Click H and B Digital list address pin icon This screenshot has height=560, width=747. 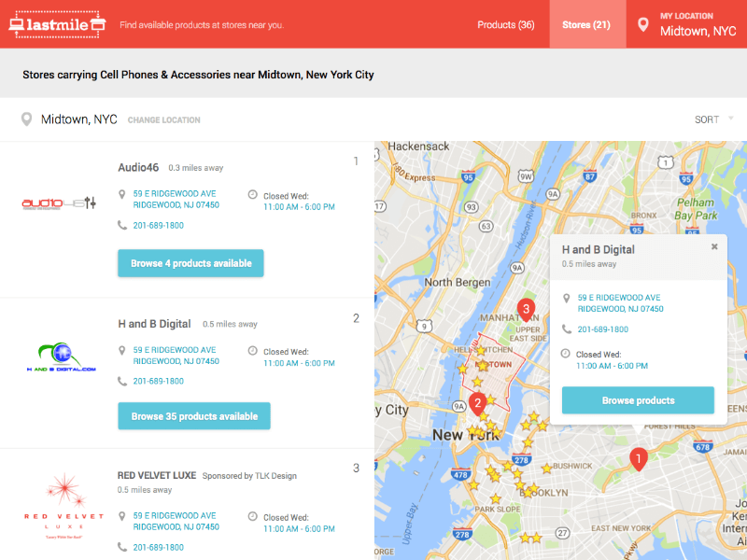pos(122,351)
